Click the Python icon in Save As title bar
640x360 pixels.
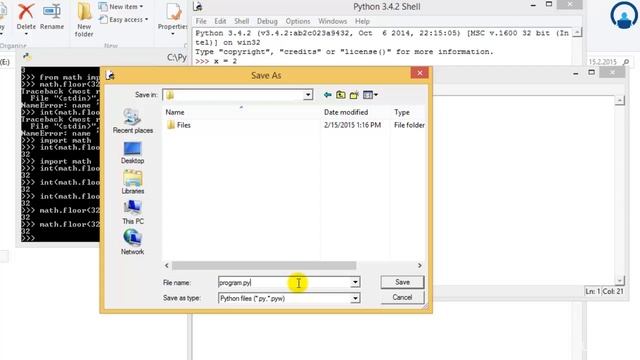click(110, 75)
